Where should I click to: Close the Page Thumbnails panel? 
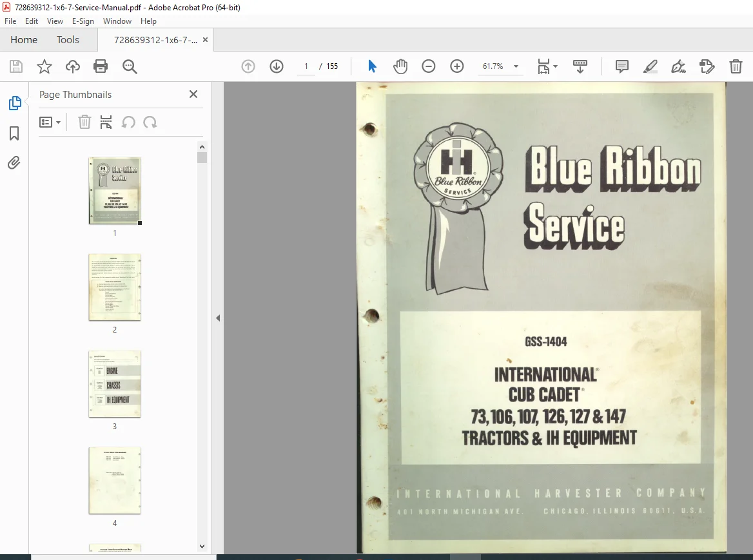click(193, 94)
